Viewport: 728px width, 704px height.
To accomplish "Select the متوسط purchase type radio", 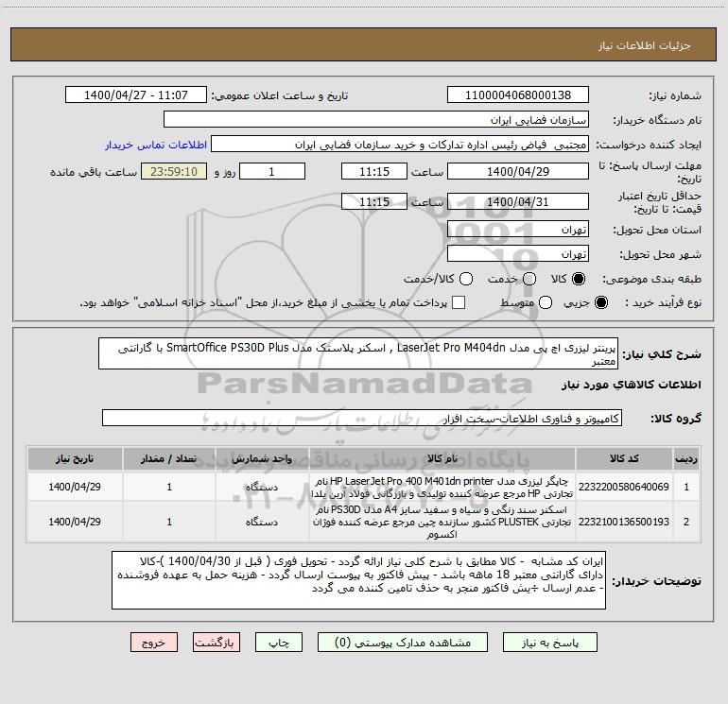I will coord(546,302).
